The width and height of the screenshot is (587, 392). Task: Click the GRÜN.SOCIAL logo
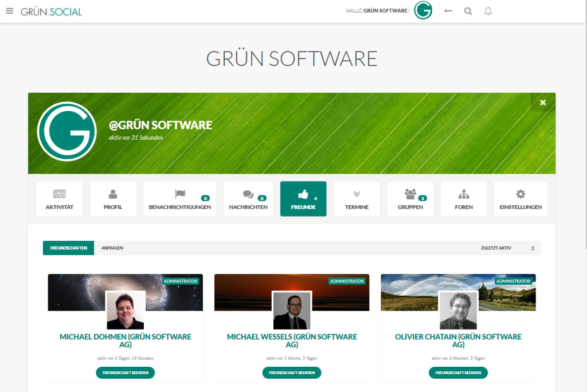click(x=51, y=11)
